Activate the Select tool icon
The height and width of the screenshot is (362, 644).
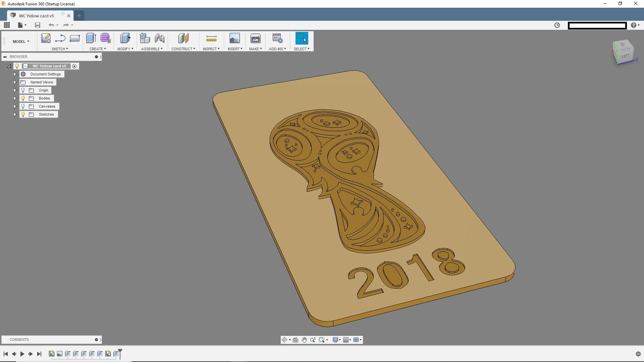point(302,38)
